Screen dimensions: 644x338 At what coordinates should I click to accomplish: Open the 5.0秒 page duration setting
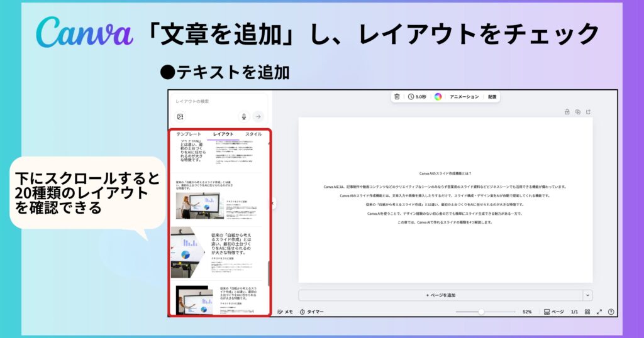(416, 97)
